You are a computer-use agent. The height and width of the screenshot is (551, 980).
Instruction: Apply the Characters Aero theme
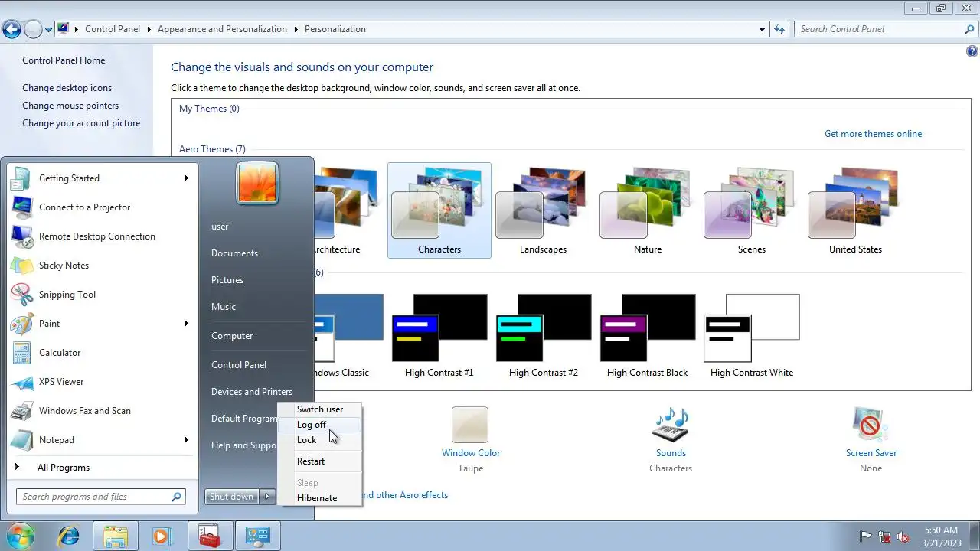(x=439, y=210)
